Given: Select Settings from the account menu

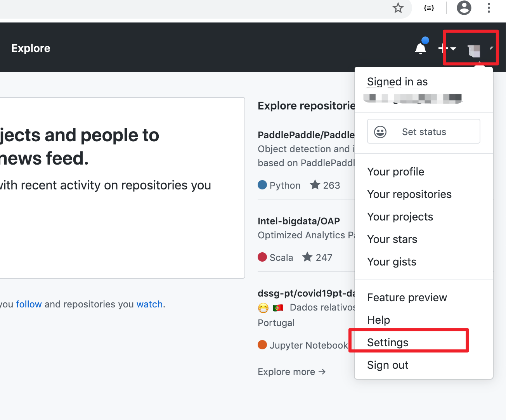Looking at the screenshot, I should [387, 342].
